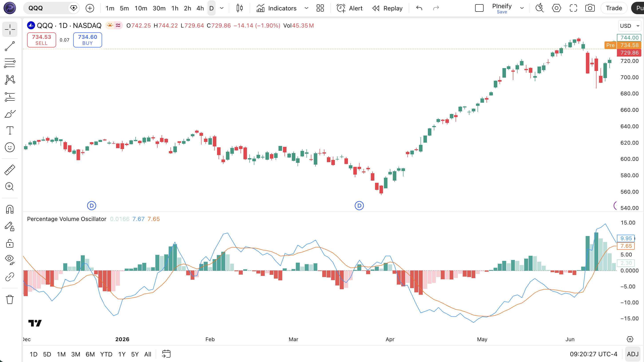Toggle lock all drawings
The height and width of the screenshot is (362, 644).
(x=10, y=243)
